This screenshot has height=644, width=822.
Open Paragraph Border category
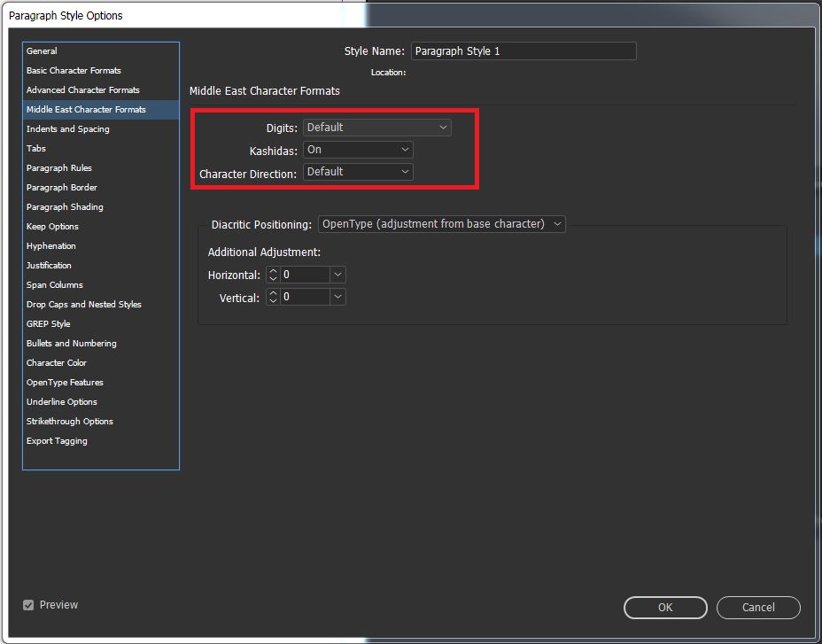click(x=101, y=187)
